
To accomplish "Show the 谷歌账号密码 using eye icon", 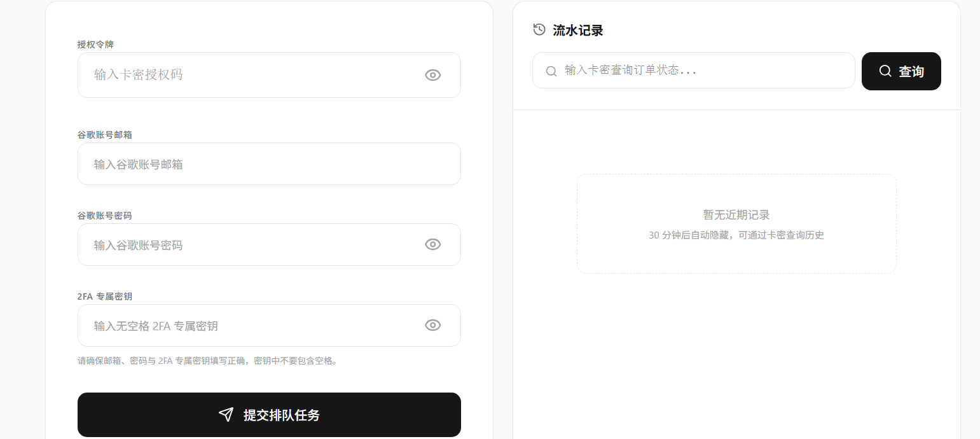I will click(432, 244).
